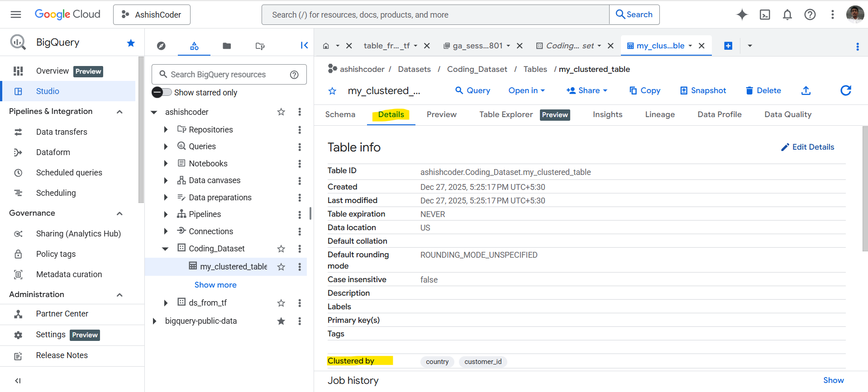The height and width of the screenshot is (392, 868).
Task: Star my_clustered_table in explorer tree
Action: (281, 267)
